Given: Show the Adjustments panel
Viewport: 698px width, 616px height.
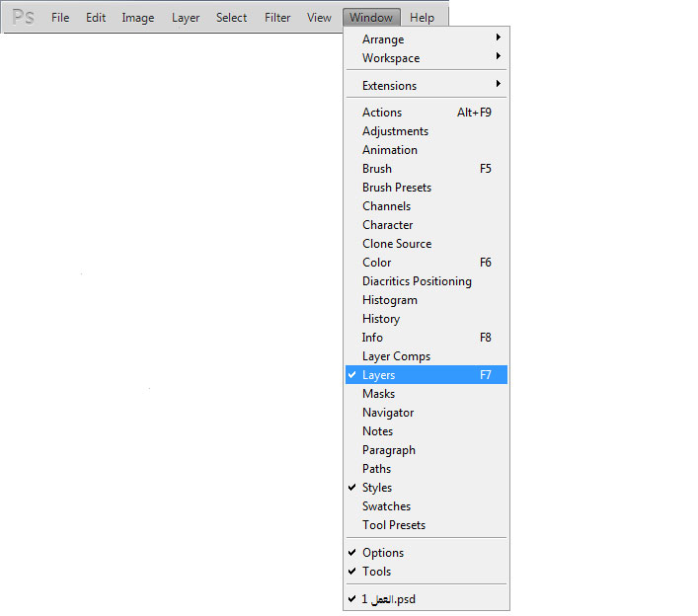Looking at the screenshot, I should (x=427, y=131).
